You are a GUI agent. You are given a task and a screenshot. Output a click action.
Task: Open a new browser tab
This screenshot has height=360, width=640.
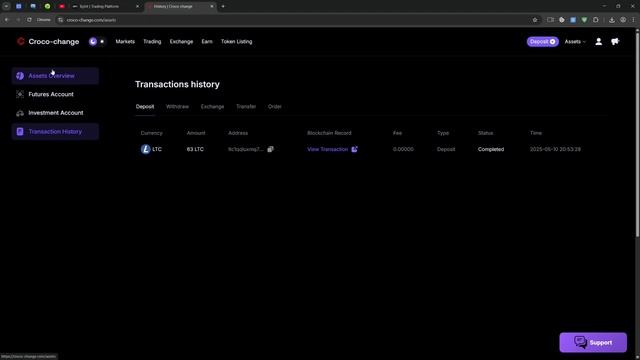[223, 7]
